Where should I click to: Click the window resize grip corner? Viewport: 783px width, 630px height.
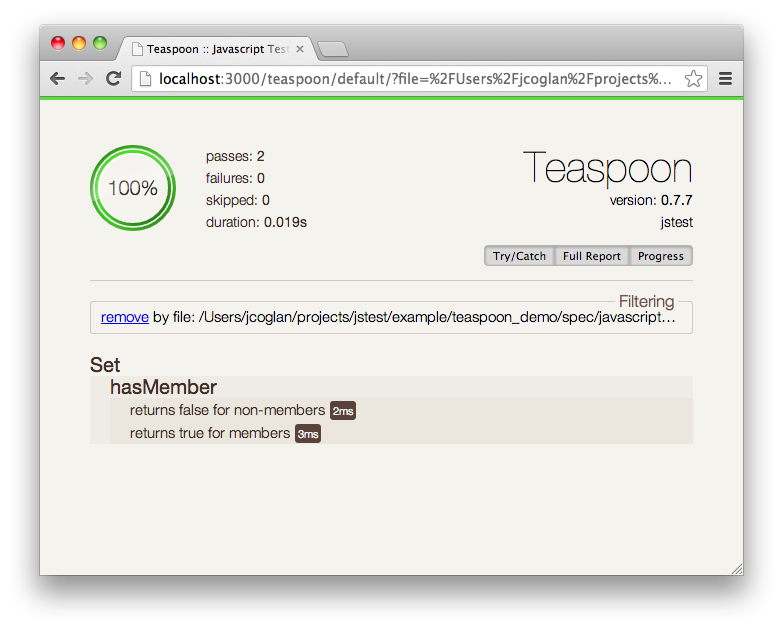pos(737,569)
